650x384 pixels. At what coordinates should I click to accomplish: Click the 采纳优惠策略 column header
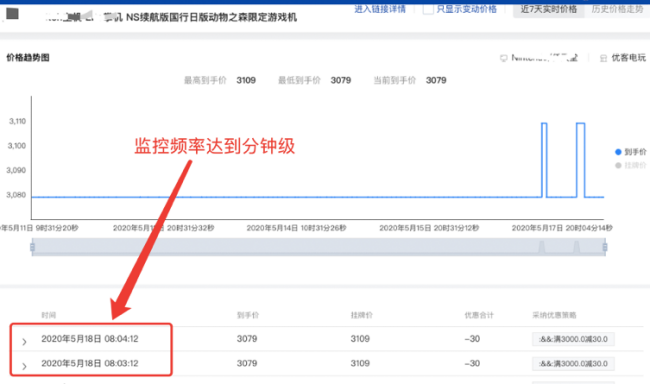554,315
